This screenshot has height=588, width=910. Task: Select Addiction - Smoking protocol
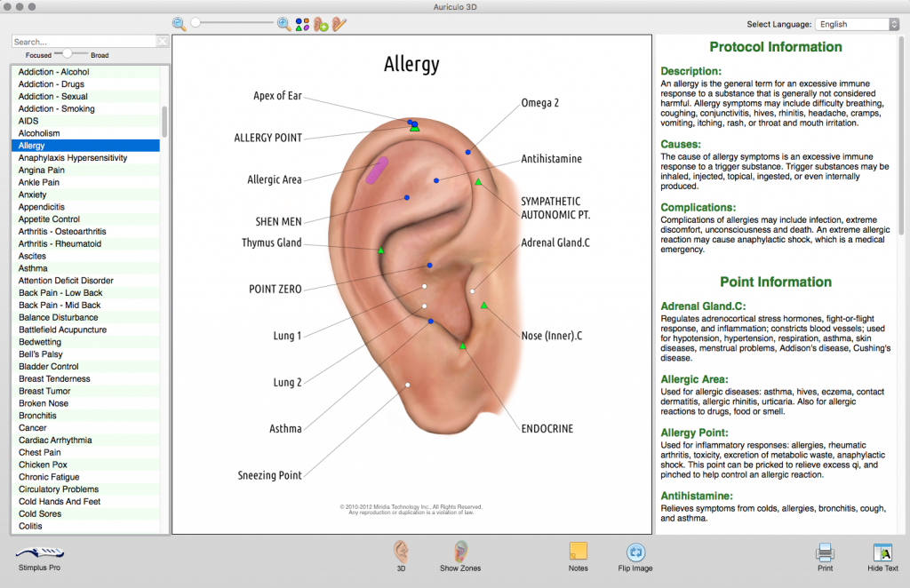pyautogui.click(x=86, y=108)
